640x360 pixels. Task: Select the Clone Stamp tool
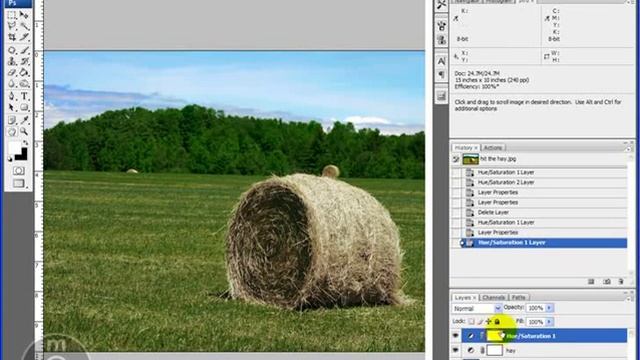coord(12,62)
